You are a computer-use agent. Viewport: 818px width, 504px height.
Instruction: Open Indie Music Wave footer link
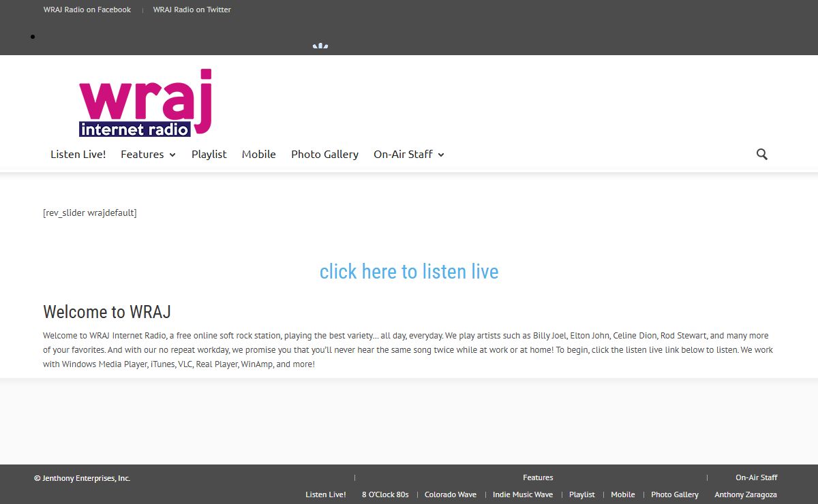(523, 494)
